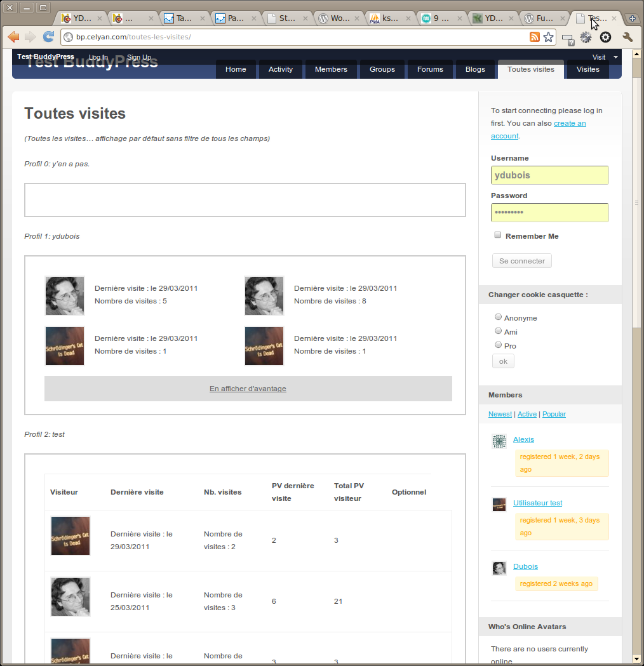
Task: Open Utilisateur test profile link
Action: [537, 503]
